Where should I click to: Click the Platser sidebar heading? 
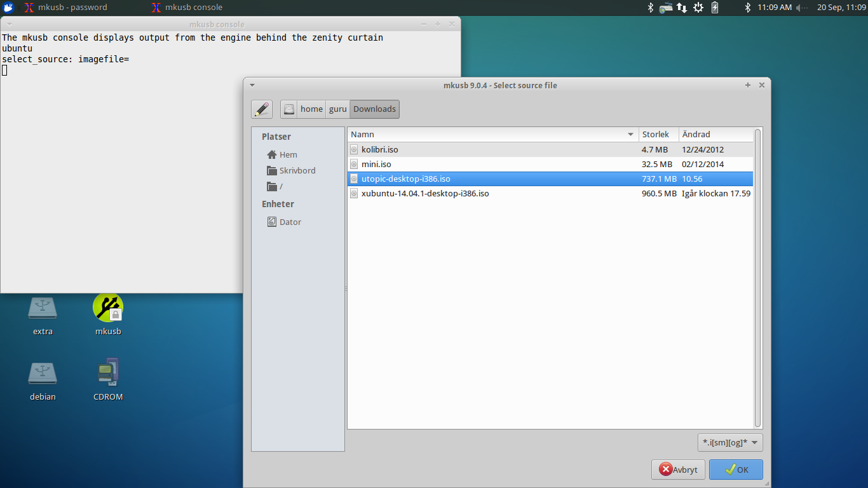[276, 137]
